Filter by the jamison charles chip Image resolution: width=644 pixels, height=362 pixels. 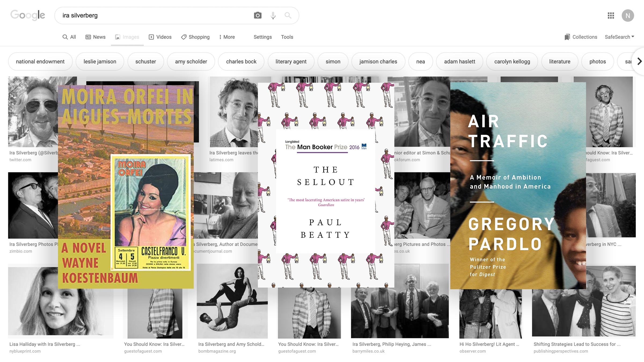click(378, 61)
